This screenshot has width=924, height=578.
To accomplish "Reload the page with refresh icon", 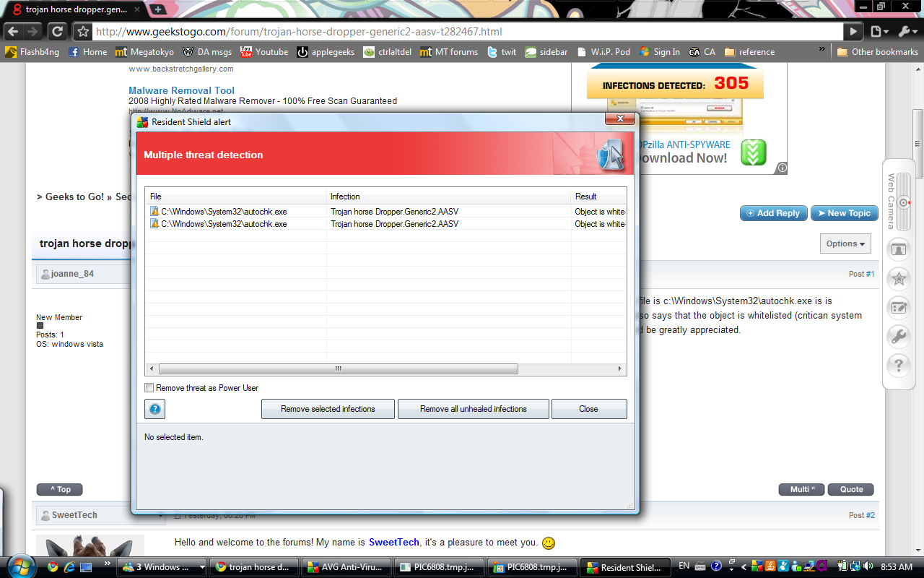I will click(x=58, y=32).
